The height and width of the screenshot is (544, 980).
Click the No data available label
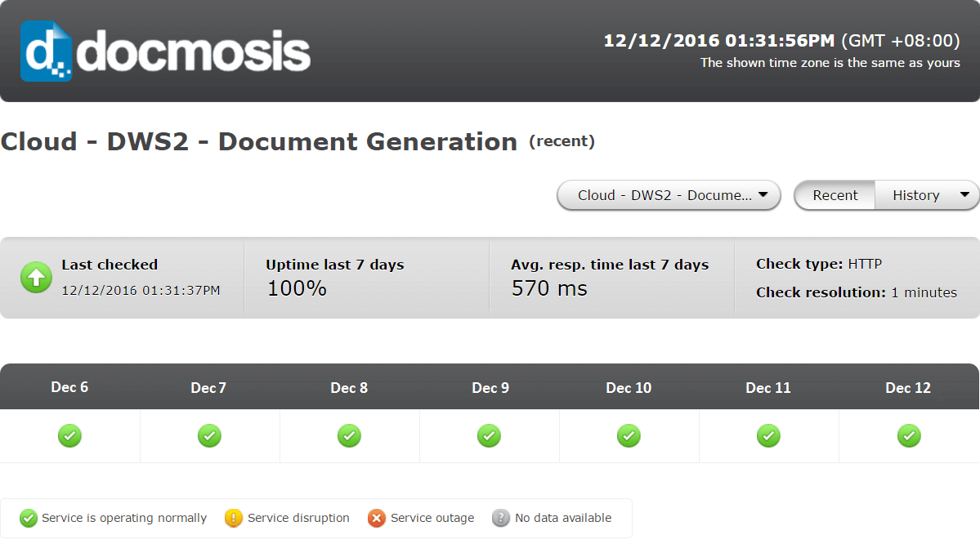(x=563, y=518)
